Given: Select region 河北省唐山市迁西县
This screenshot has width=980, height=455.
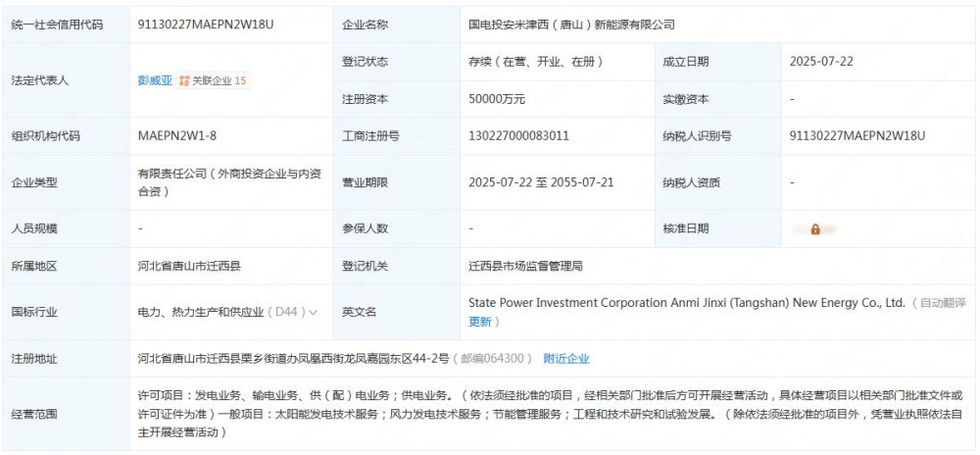Looking at the screenshot, I should (189, 267).
